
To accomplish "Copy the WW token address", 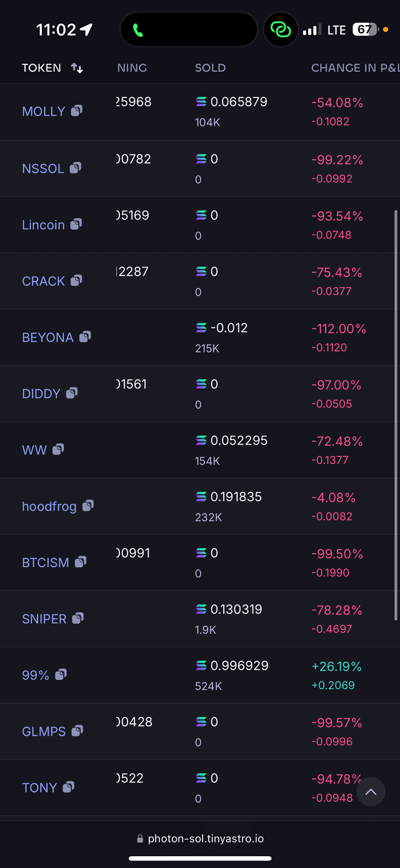I will 58,449.
